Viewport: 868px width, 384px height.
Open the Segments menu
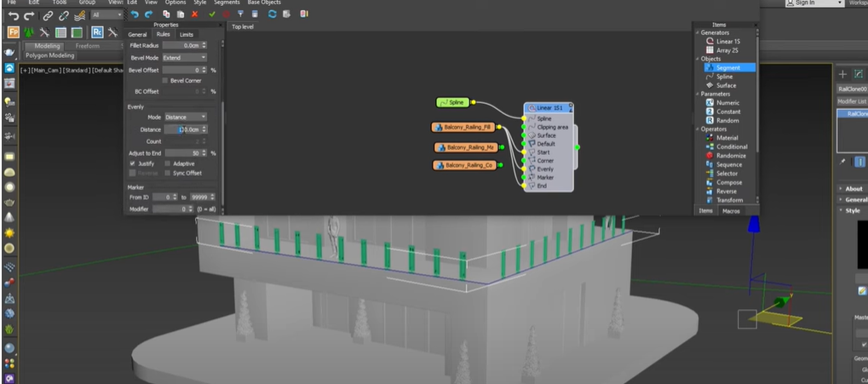(x=227, y=3)
